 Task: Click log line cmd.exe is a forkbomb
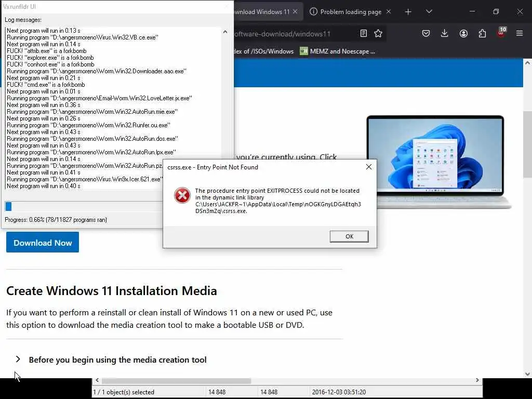pyautogui.click(x=46, y=85)
